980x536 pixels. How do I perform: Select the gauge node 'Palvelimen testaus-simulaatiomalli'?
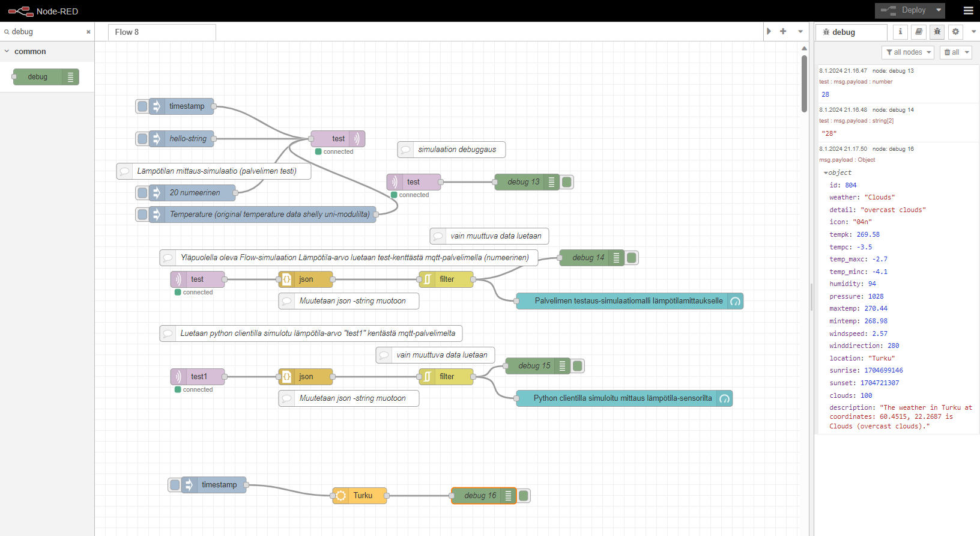pos(630,301)
